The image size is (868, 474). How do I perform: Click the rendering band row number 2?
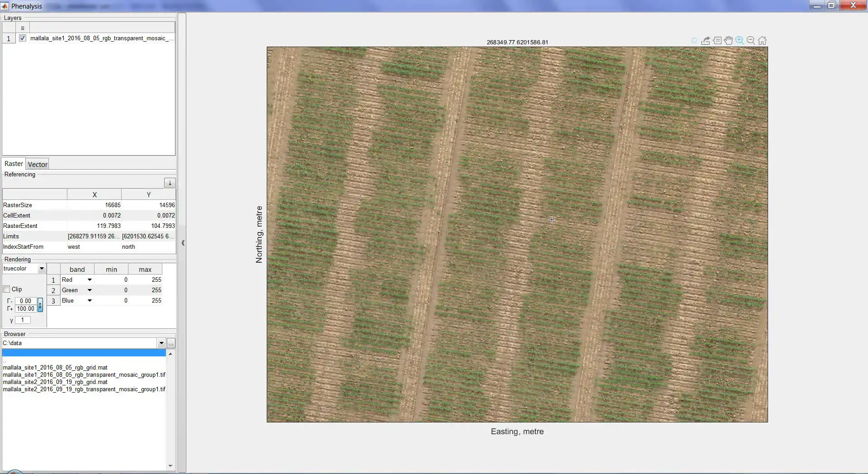pyautogui.click(x=53, y=290)
